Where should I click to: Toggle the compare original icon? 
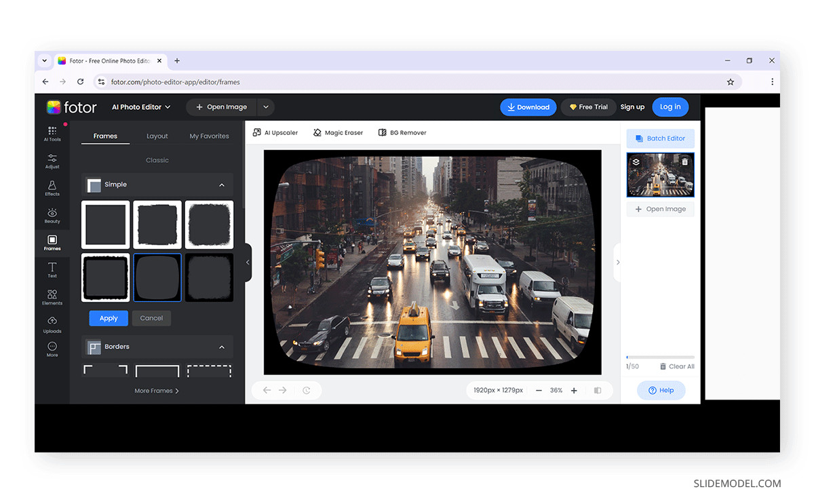click(x=598, y=391)
